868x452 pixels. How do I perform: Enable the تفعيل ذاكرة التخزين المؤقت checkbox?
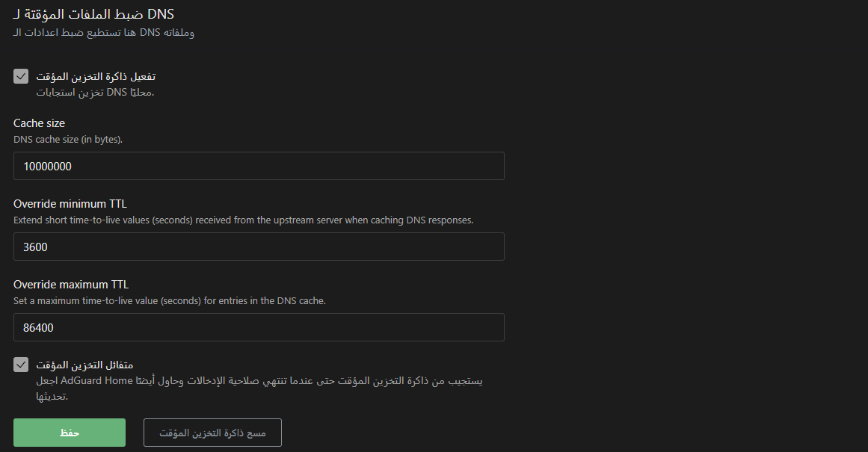20,75
